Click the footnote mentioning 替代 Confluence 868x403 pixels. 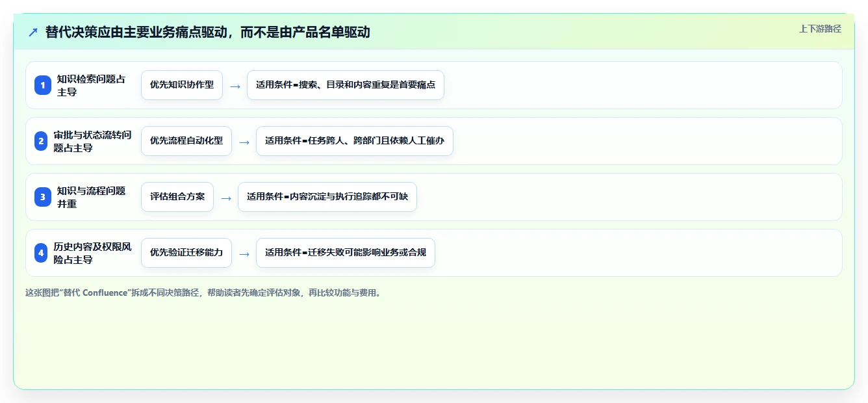(x=204, y=293)
